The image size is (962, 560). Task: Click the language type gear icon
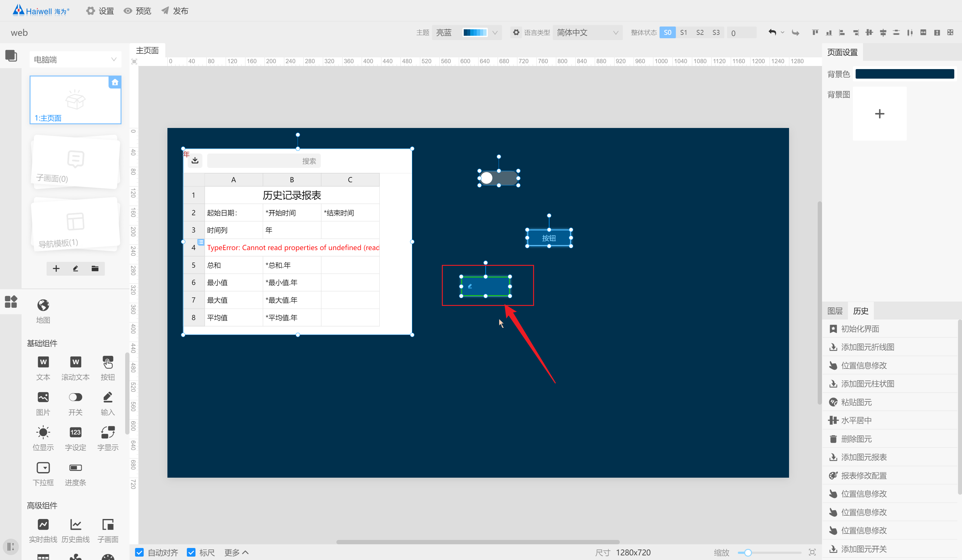(516, 32)
